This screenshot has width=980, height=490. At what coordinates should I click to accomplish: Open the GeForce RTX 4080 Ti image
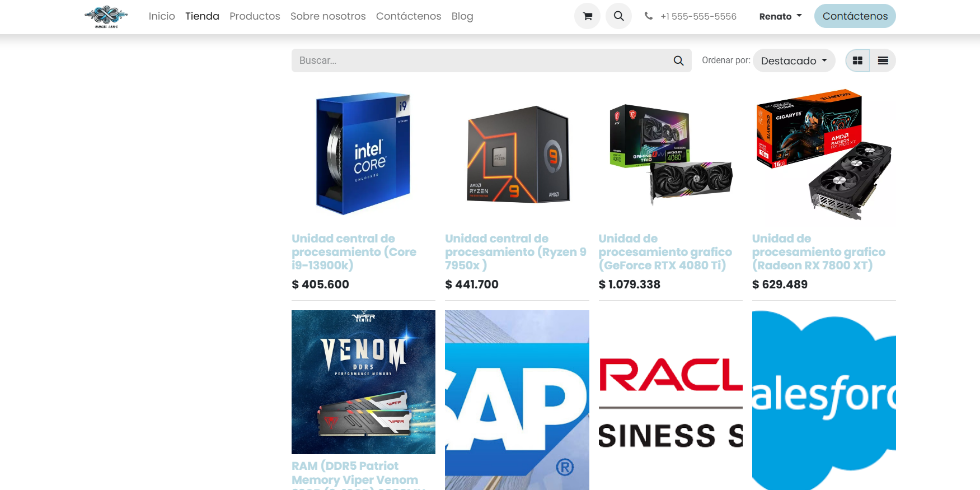(670, 154)
